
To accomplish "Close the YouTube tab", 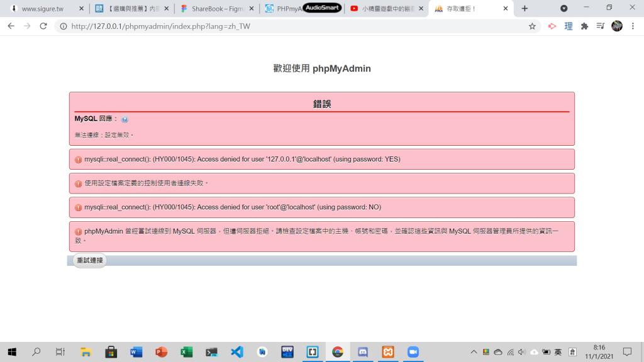I will click(x=421, y=9).
